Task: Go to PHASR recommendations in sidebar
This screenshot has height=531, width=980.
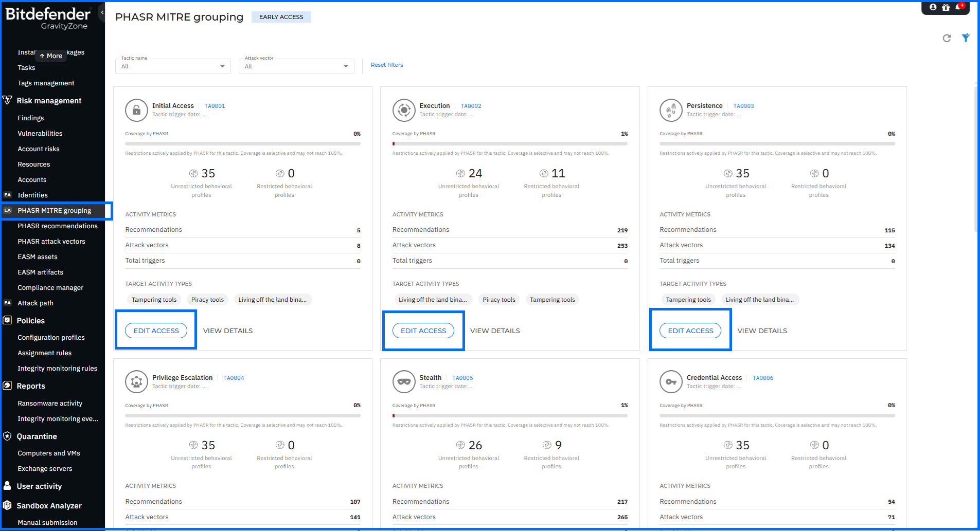Action: [x=58, y=226]
